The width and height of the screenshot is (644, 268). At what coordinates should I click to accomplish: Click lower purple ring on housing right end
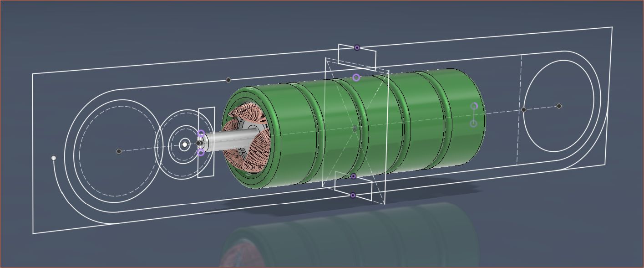473,124
